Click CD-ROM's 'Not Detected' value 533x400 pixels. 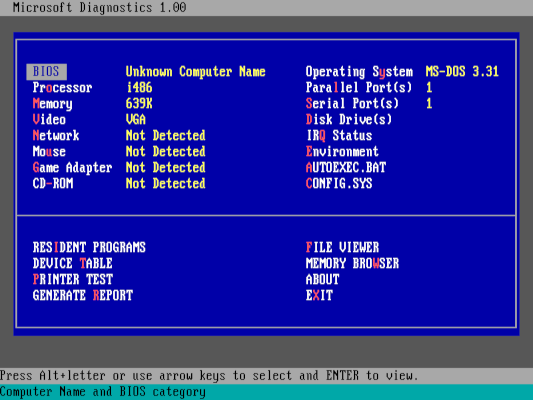[166, 184]
